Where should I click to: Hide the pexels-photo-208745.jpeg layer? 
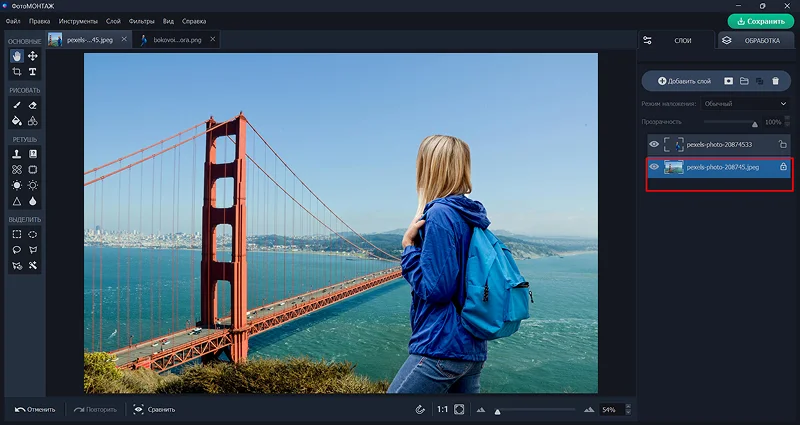tap(654, 167)
